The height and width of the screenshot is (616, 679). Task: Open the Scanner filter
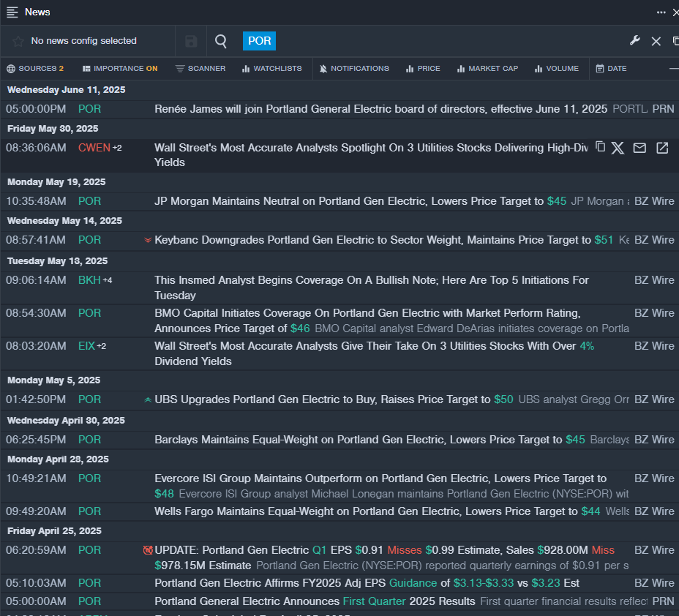(200, 68)
